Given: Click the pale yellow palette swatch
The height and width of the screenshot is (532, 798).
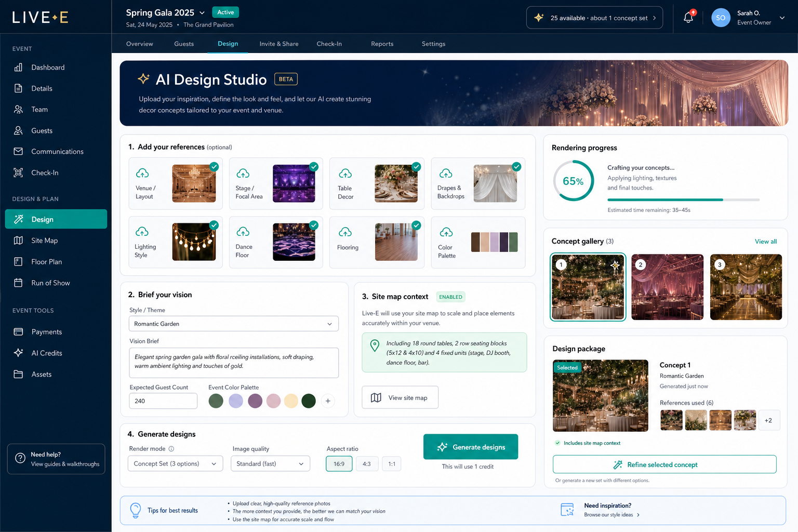Looking at the screenshot, I should click(x=291, y=401).
